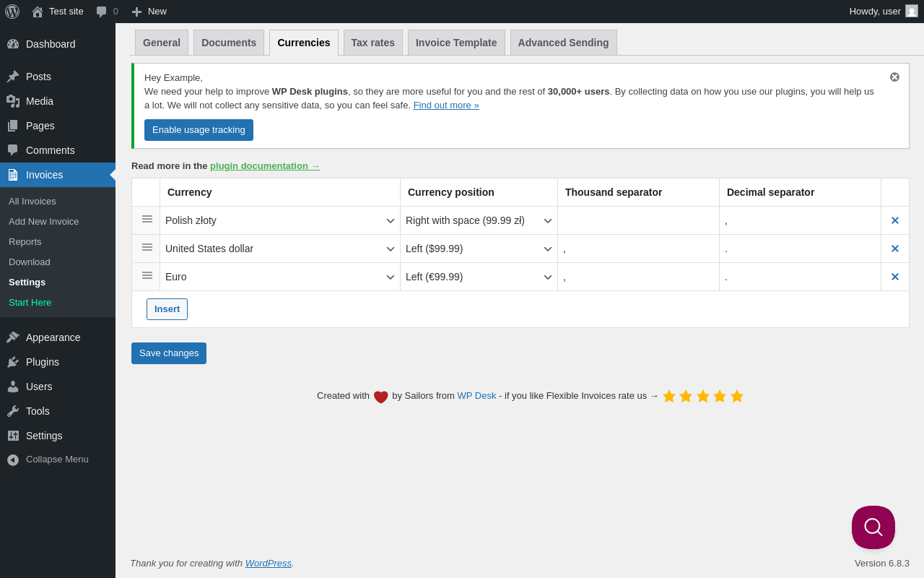Remove the Polish złoty currency row
The image size is (924, 578).
[894, 221]
